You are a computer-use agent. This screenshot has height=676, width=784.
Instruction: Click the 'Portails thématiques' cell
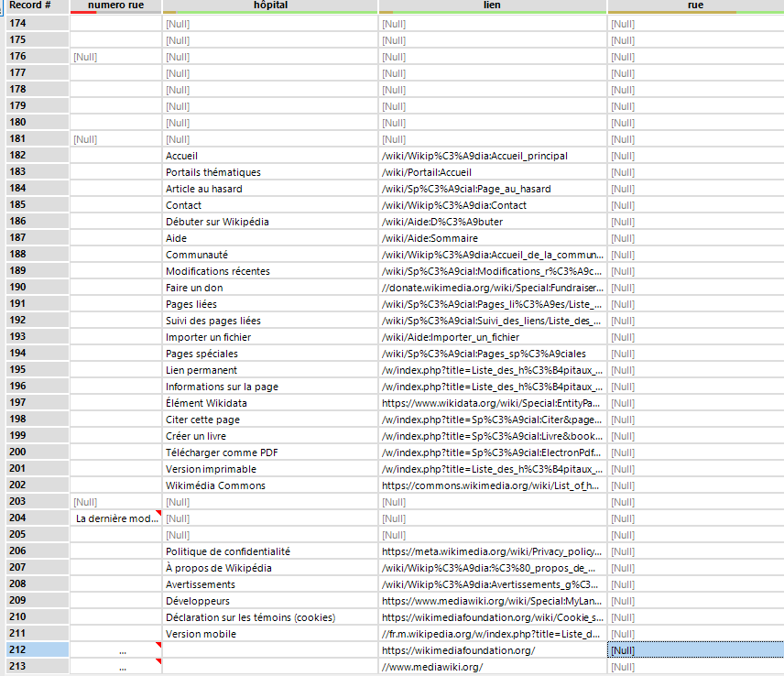(270, 172)
